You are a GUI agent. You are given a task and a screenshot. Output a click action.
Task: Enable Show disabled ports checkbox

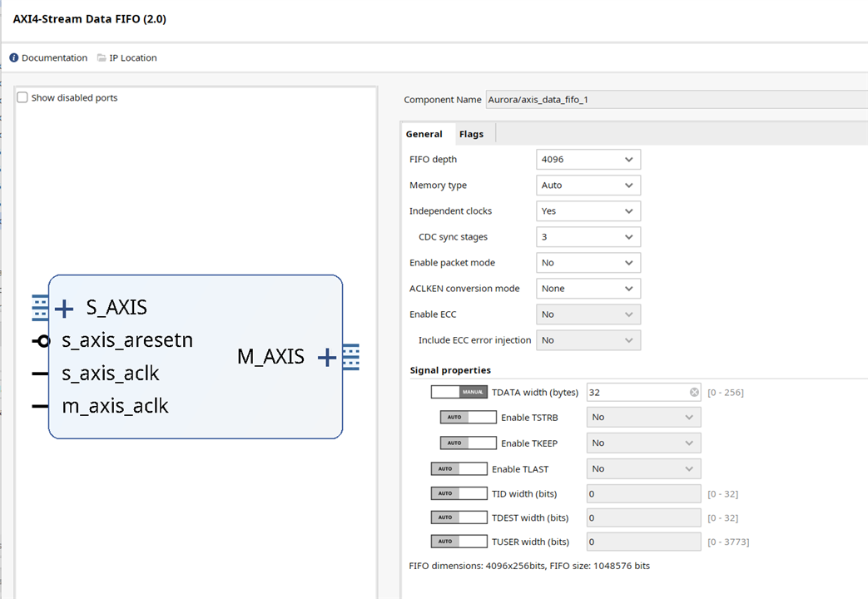coord(22,97)
